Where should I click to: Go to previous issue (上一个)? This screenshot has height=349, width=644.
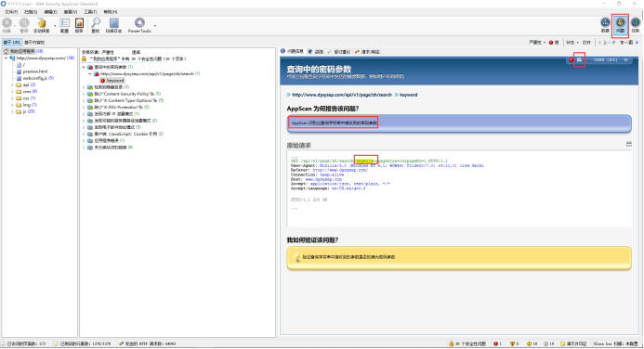click(x=608, y=43)
